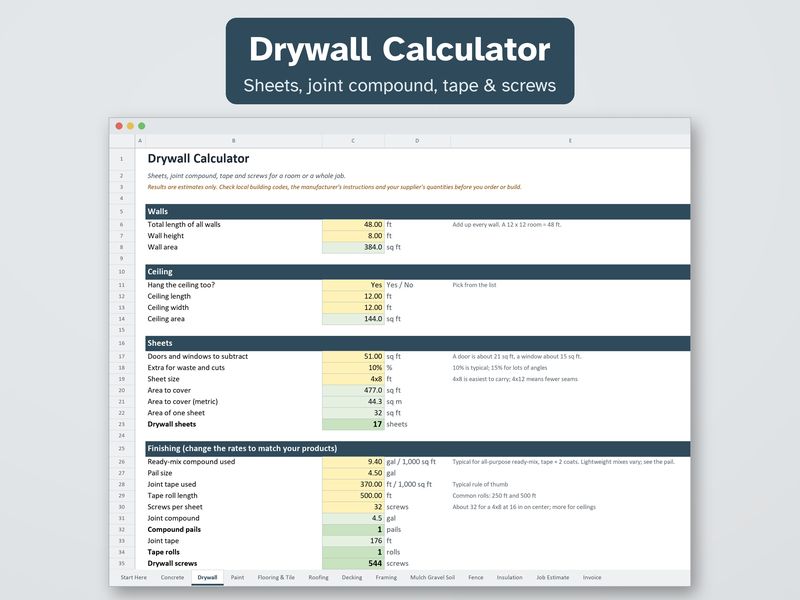Screen dimensions: 800x600
Task: Click the '10% is typical' waste note
Action: click(x=499, y=368)
